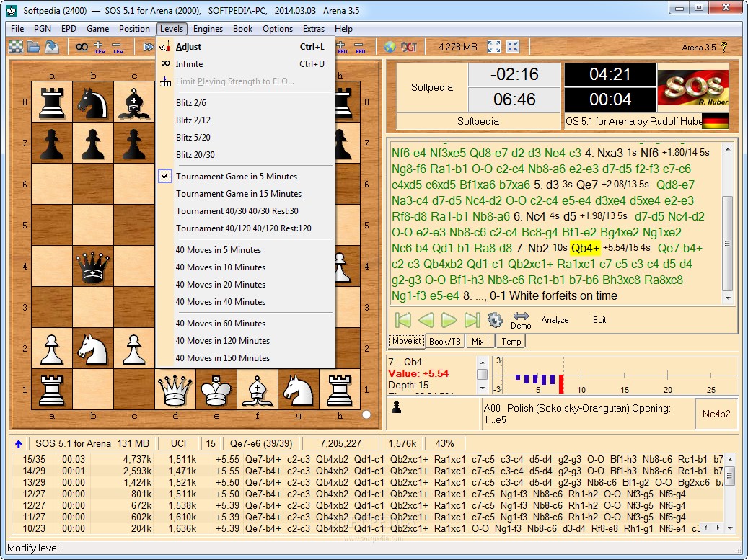This screenshot has height=560, width=748.
Task: Click the Edit button below movelist
Action: click(x=599, y=320)
